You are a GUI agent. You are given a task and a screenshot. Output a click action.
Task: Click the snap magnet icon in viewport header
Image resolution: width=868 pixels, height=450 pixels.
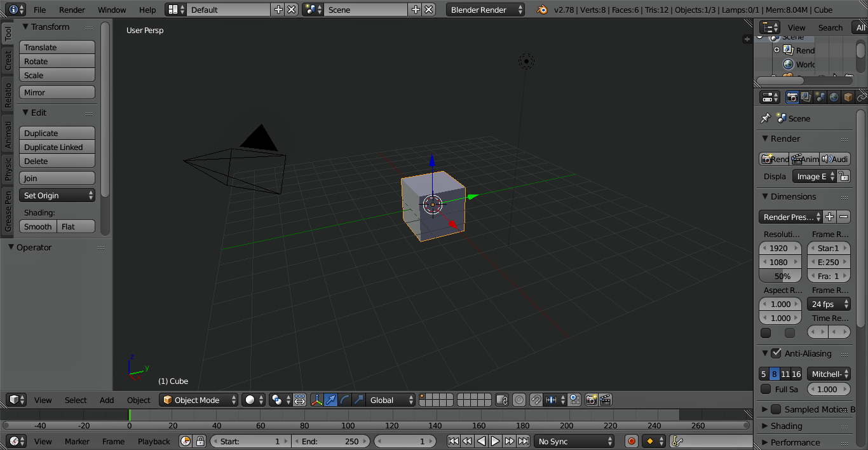536,400
